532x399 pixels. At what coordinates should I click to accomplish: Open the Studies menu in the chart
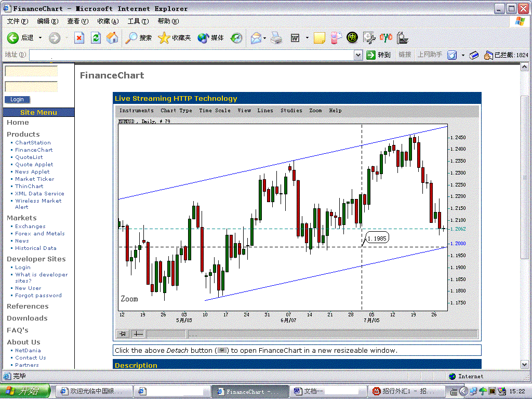click(x=291, y=110)
